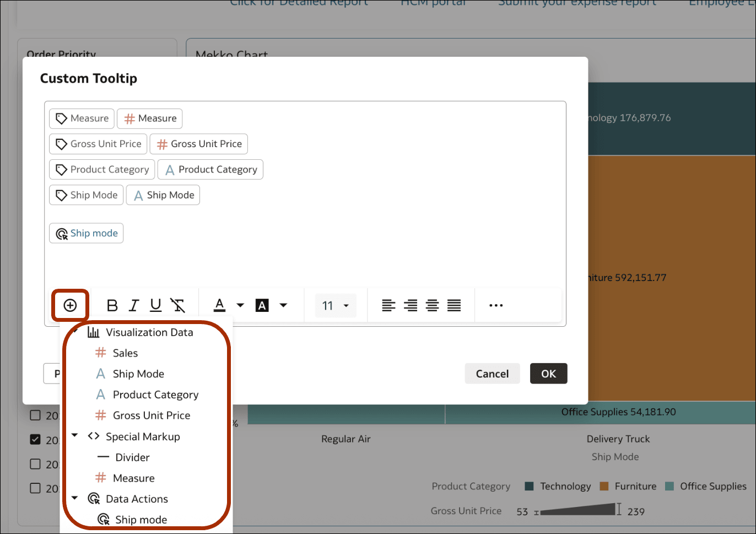Set text alignment to justify

tap(453, 305)
